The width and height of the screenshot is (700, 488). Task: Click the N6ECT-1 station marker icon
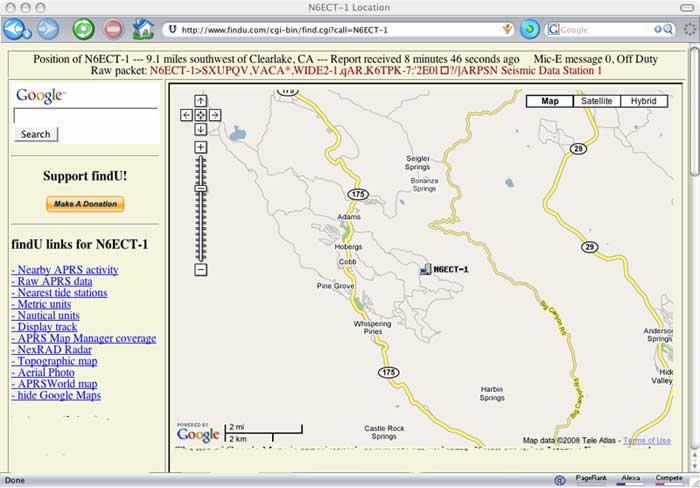426,269
